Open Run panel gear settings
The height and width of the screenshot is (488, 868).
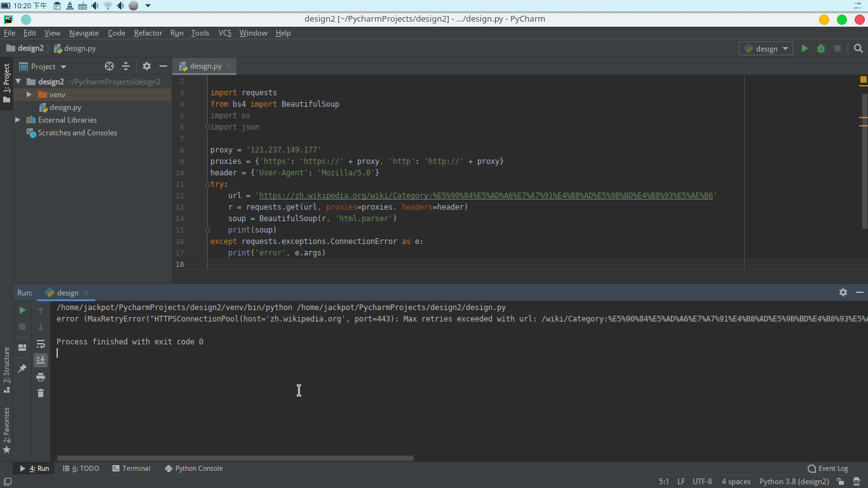pos(843,292)
